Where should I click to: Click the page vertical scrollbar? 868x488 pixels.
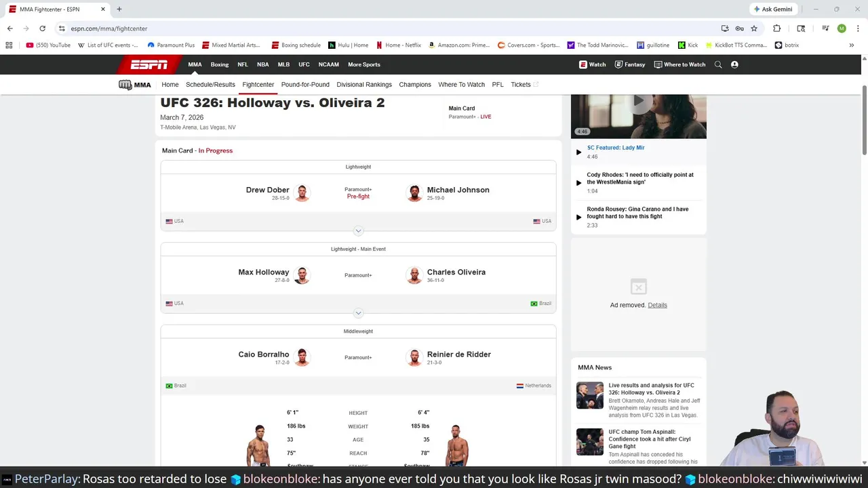tap(864, 122)
